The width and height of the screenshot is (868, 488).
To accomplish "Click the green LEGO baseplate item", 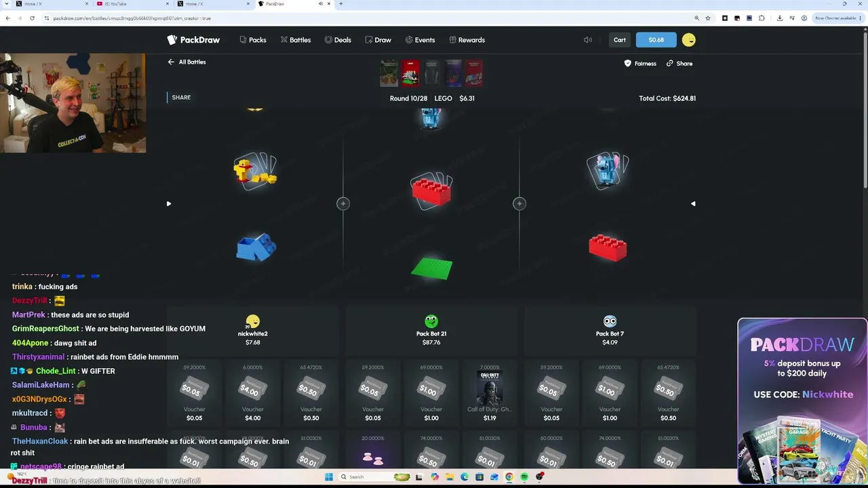I will [431, 268].
